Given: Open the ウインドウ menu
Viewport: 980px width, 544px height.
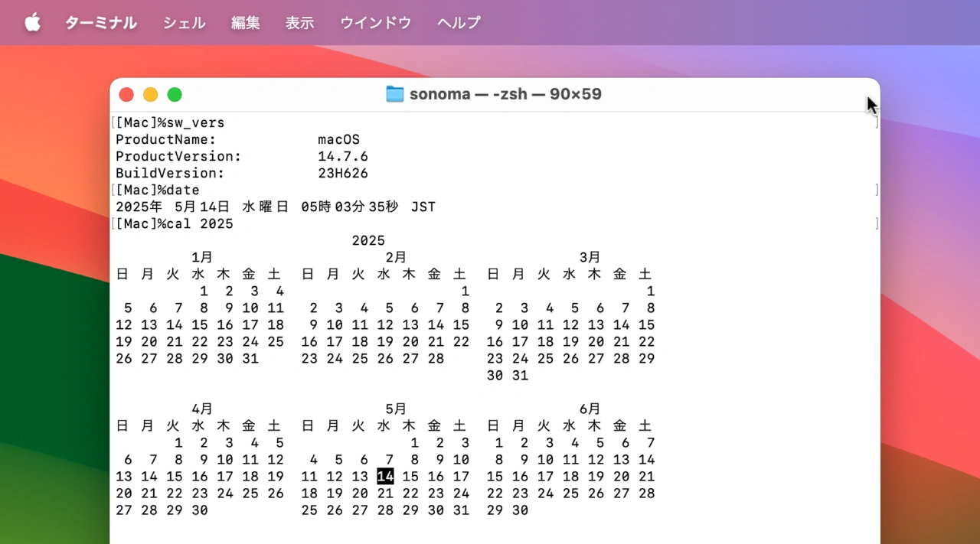Looking at the screenshot, I should click(x=375, y=22).
